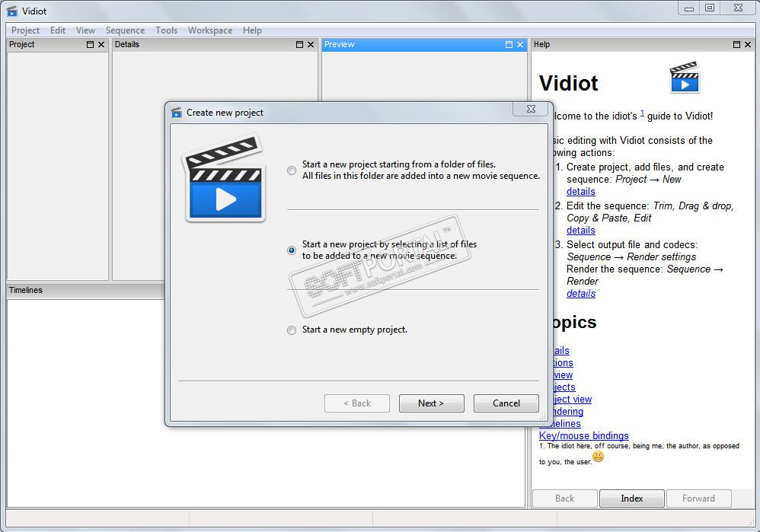
Task: Select list of files project option
Action: [x=292, y=250]
